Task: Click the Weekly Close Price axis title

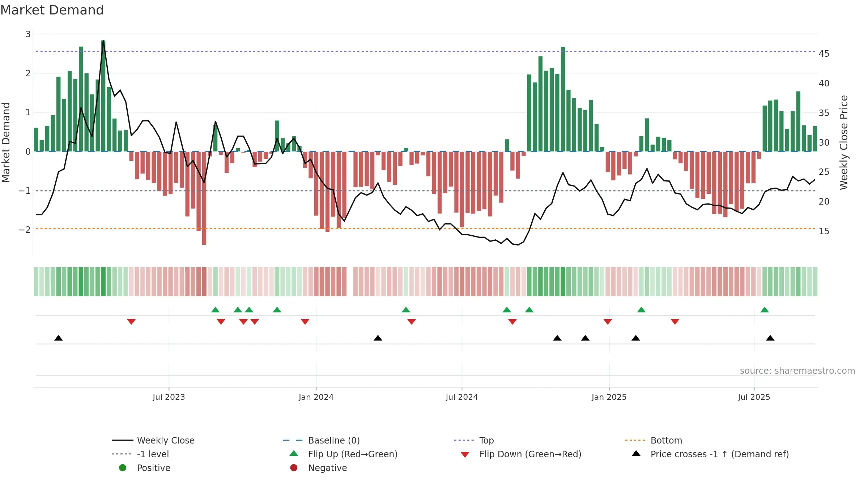Action: [844, 142]
